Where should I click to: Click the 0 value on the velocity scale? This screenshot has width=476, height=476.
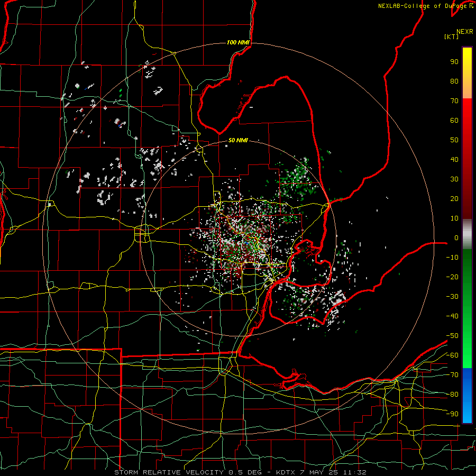click(x=456, y=237)
